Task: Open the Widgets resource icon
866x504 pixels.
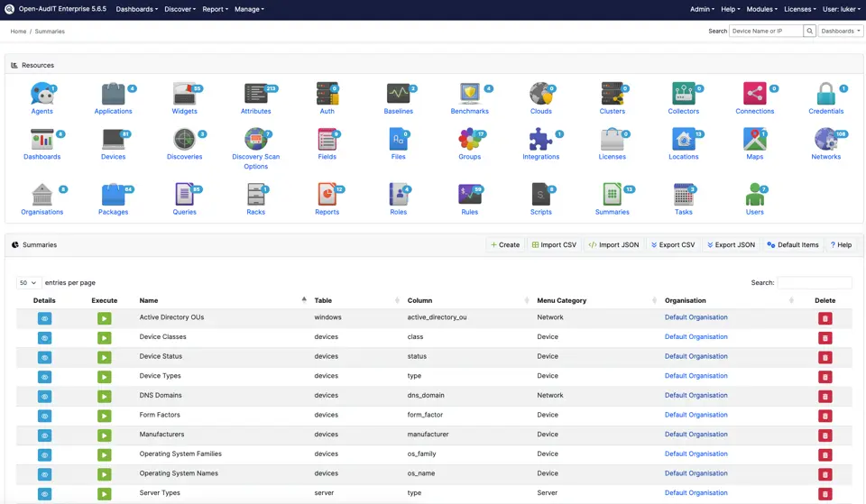Action: point(184,93)
